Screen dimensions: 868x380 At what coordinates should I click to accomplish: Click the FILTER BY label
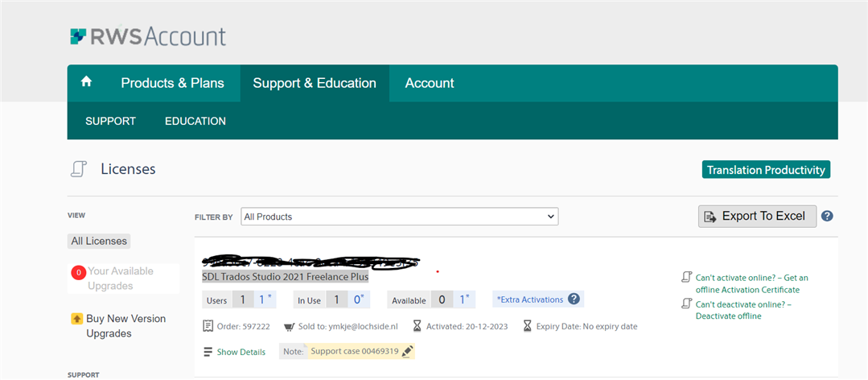pyautogui.click(x=214, y=217)
